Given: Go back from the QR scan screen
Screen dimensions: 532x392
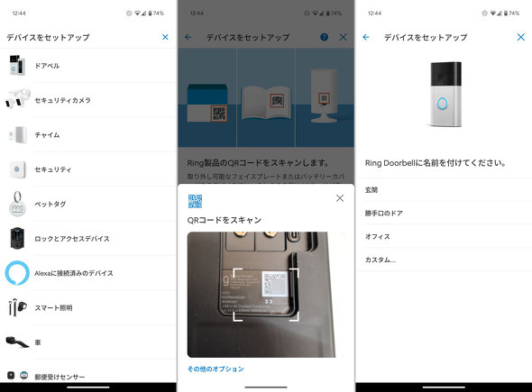Looking at the screenshot, I should [188, 37].
